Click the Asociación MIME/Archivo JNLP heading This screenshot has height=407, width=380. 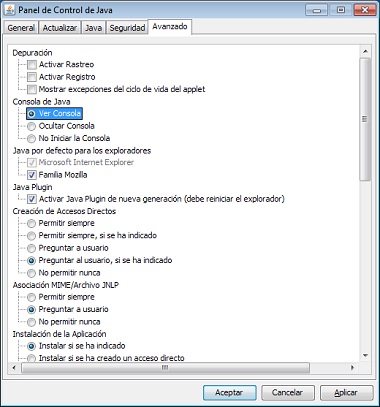point(66,285)
